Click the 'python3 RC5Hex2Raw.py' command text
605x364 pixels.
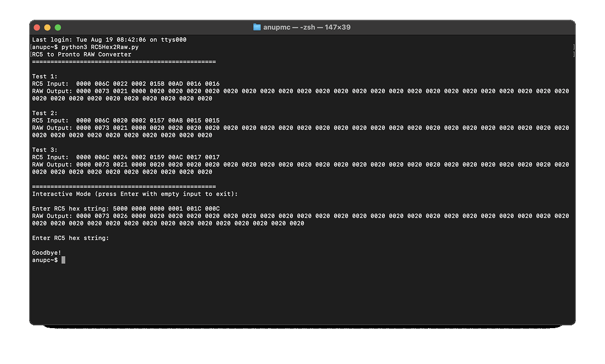click(100, 47)
